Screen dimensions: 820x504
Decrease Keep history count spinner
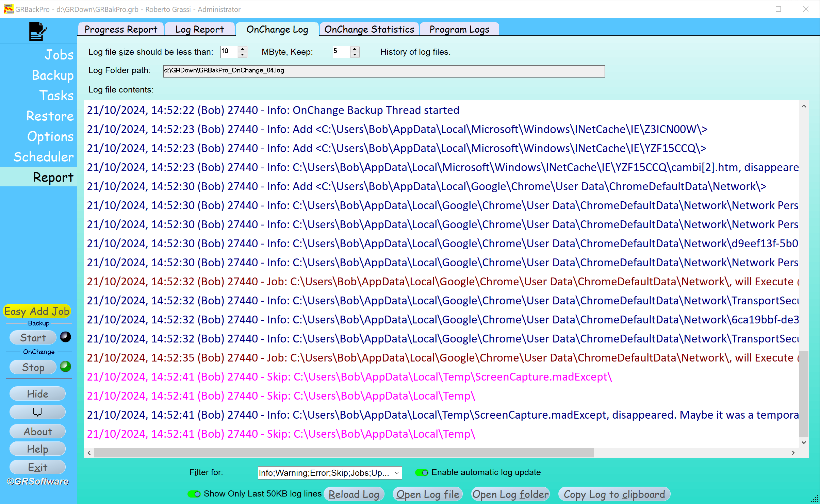[355, 55]
